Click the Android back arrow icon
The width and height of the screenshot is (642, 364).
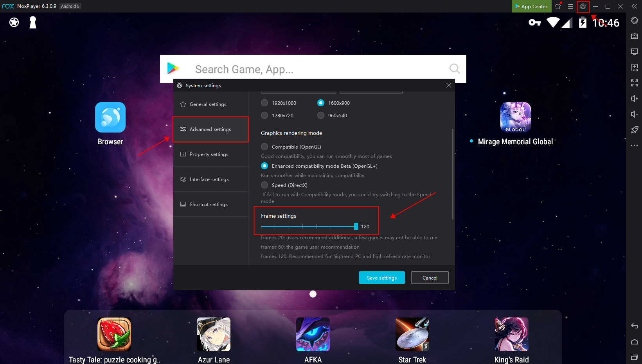634,326
